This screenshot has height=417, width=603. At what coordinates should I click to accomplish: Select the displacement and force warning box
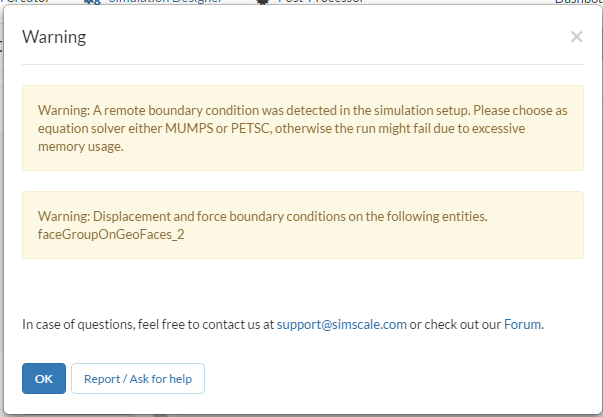point(302,225)
